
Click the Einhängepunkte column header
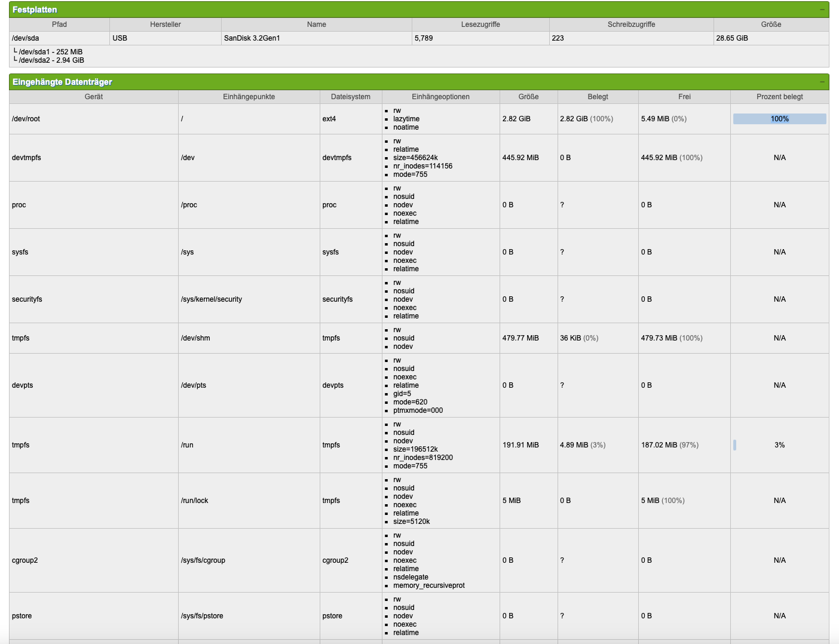249,97
